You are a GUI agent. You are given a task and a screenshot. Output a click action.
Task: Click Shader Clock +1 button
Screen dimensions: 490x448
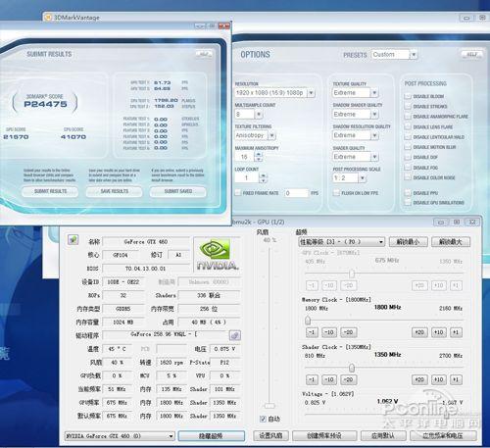coord(456,379)
